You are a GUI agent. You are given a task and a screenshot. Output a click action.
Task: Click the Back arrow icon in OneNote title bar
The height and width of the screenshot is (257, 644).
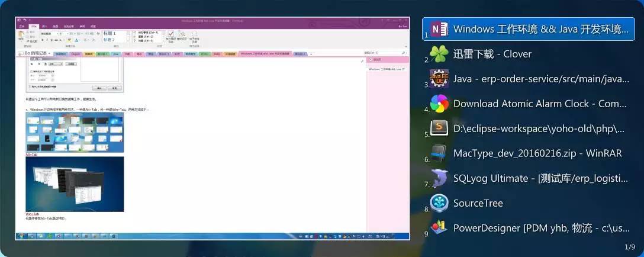(x=19, y=20)
